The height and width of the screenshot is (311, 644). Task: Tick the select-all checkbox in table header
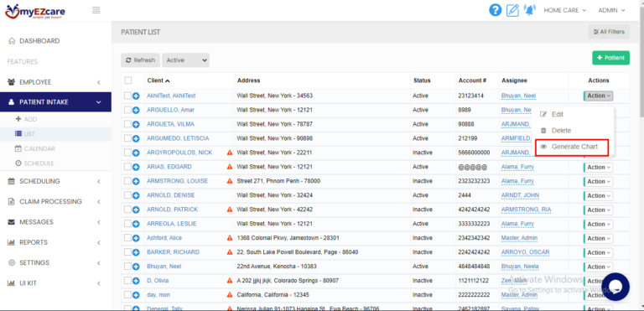pos(128,80)
